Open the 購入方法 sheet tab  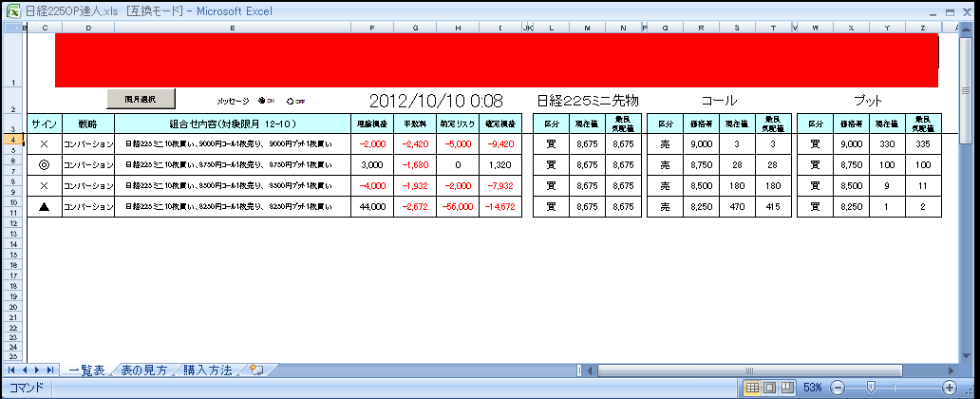208,370
